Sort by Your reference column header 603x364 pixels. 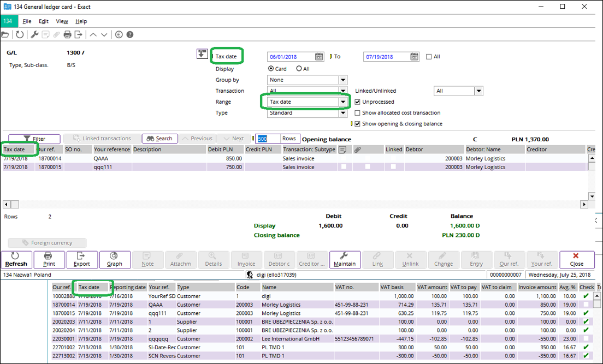[112, 150]
